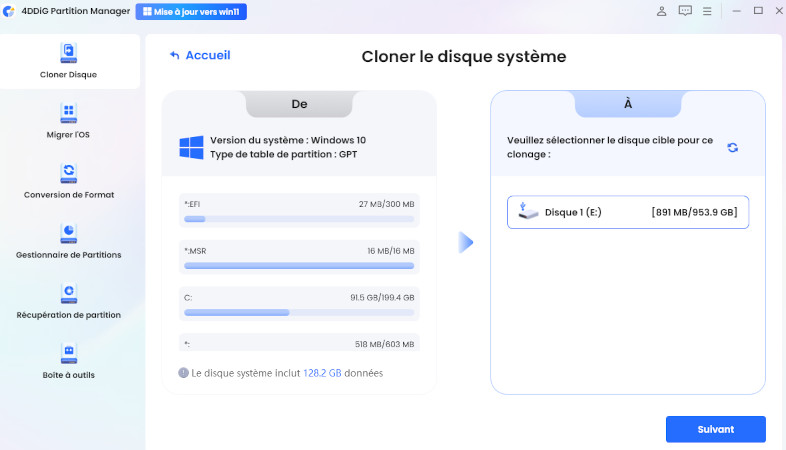Click the back arrow beside Accueil
The image size is (786, 450).
(x=174, y=55)
